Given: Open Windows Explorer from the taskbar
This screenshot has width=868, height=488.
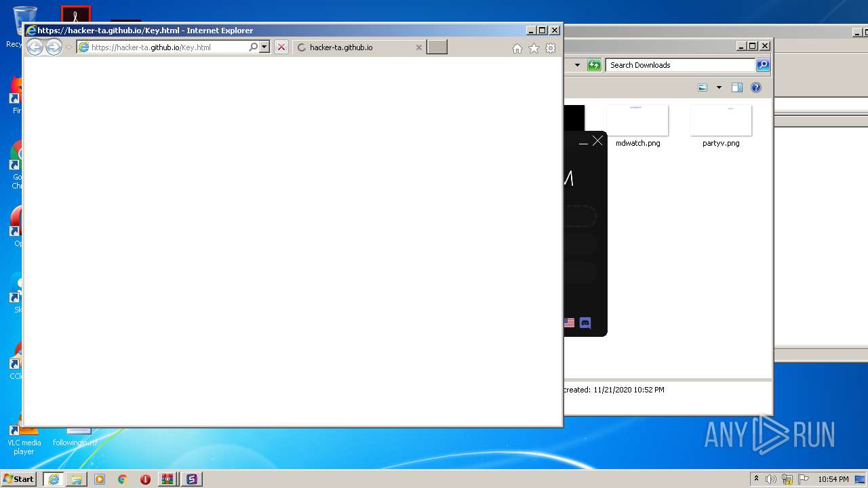Looking at the screenshot, I should coord(77,479).
